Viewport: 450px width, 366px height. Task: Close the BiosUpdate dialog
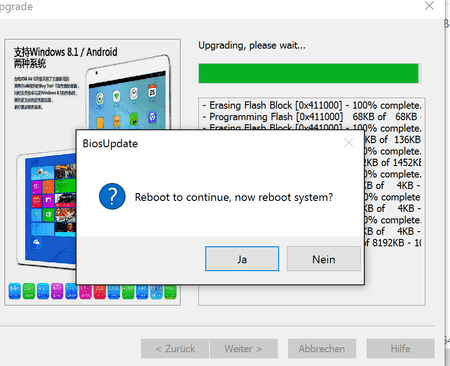(x=349, y=143)
